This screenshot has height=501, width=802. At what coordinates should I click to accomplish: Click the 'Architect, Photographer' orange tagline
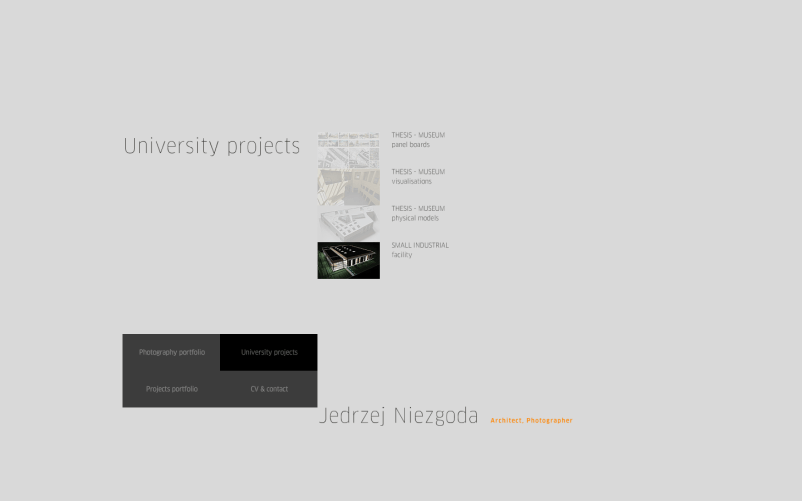(x=531, y=420)
